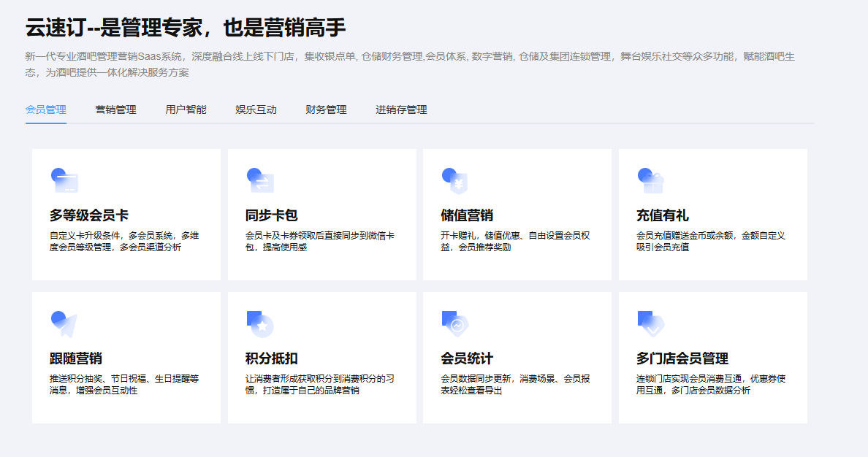The height and width of the screenshot is (457, 868).
Task: Switch to the 用户智能 tab
Action: coord(184,110)
